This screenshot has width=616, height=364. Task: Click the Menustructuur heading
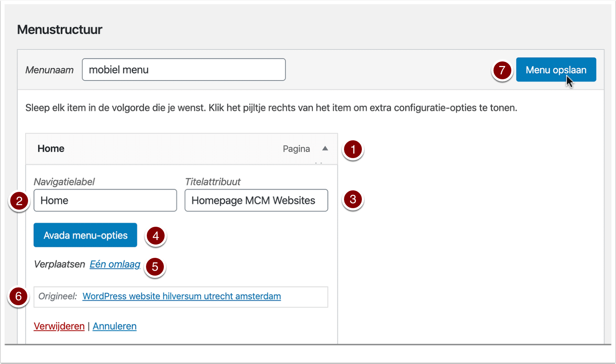tap(60, 30)
